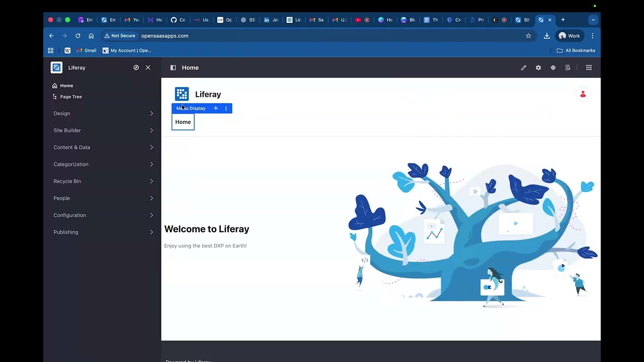
Task: Close the current active browser tab
Action: [x=550, y=20]
